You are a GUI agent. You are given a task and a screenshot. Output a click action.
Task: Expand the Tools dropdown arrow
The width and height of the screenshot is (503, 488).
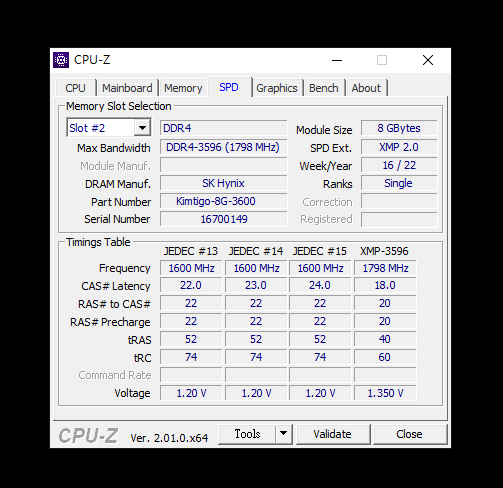tap(284, 434)
